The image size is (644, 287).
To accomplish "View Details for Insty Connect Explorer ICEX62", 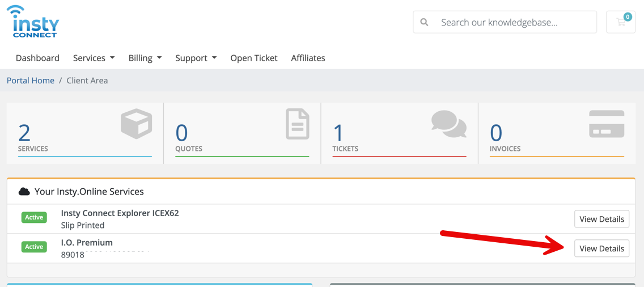I will tap(601, 219).
